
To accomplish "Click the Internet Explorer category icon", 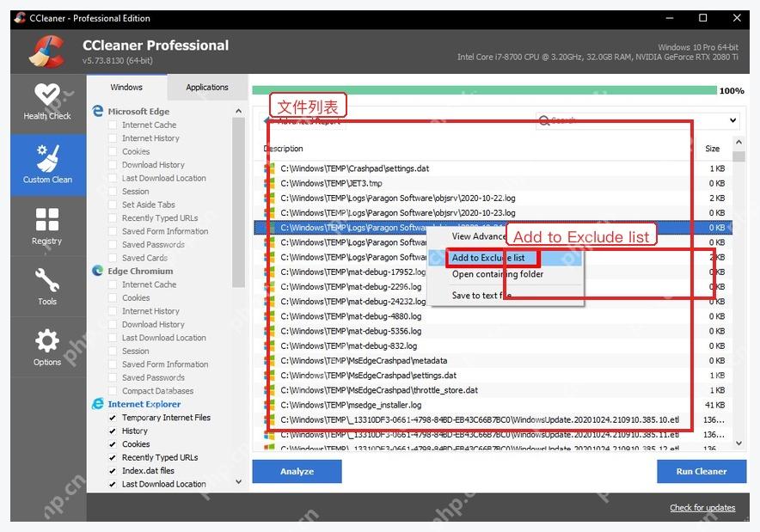I will click(98, 404).
